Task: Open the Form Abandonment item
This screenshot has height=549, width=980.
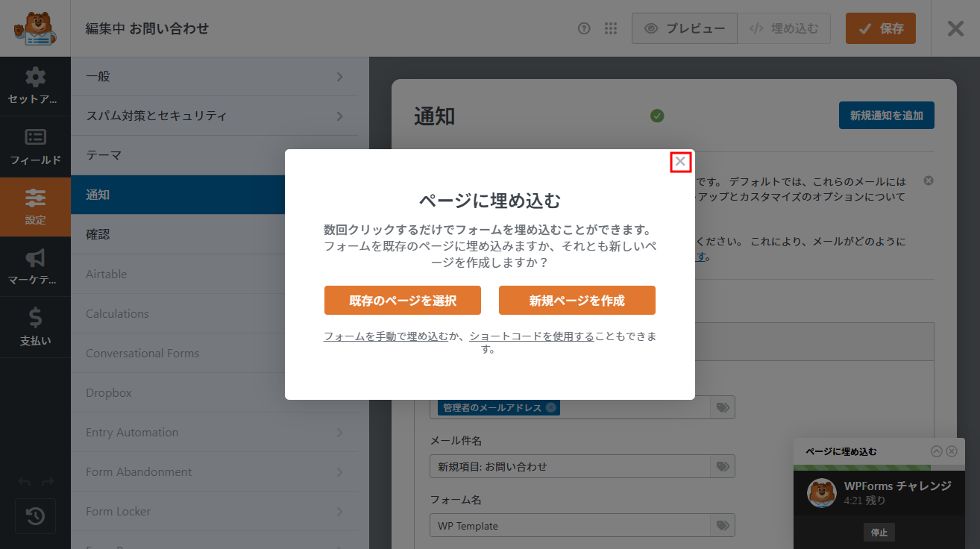Action: (215, 471)
